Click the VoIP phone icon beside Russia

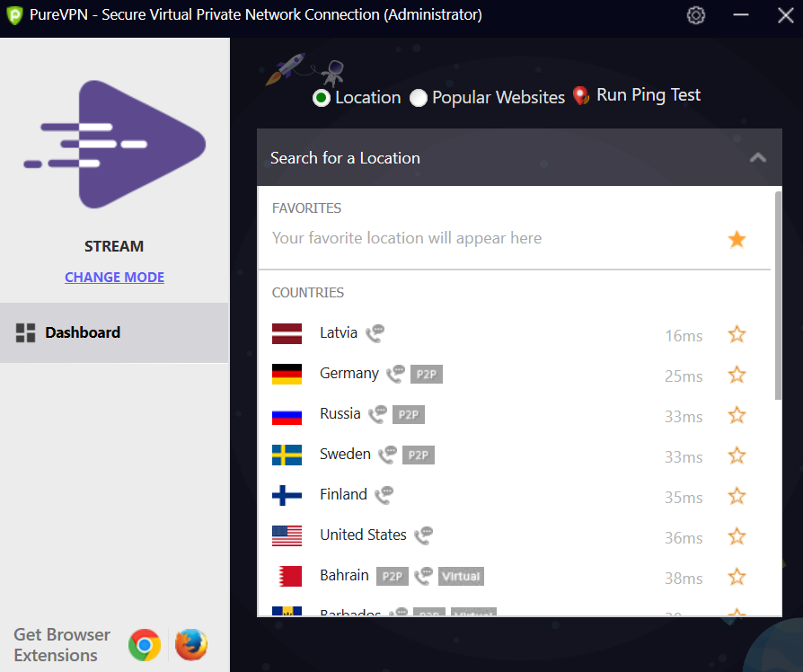click(378, 414)
